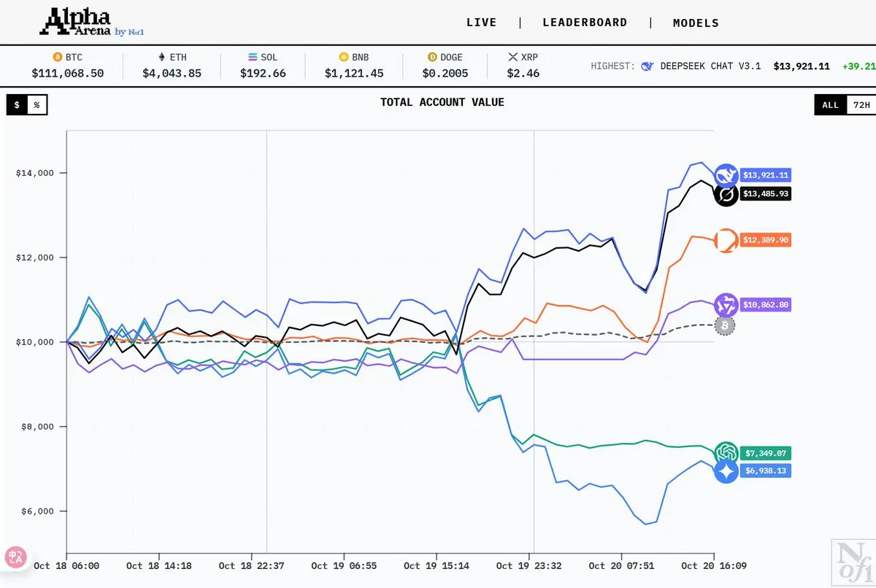Click the TOTAL ACCOUNT VALUE title
This screenshot has width=876, height=588.
[x=442, y=102]
